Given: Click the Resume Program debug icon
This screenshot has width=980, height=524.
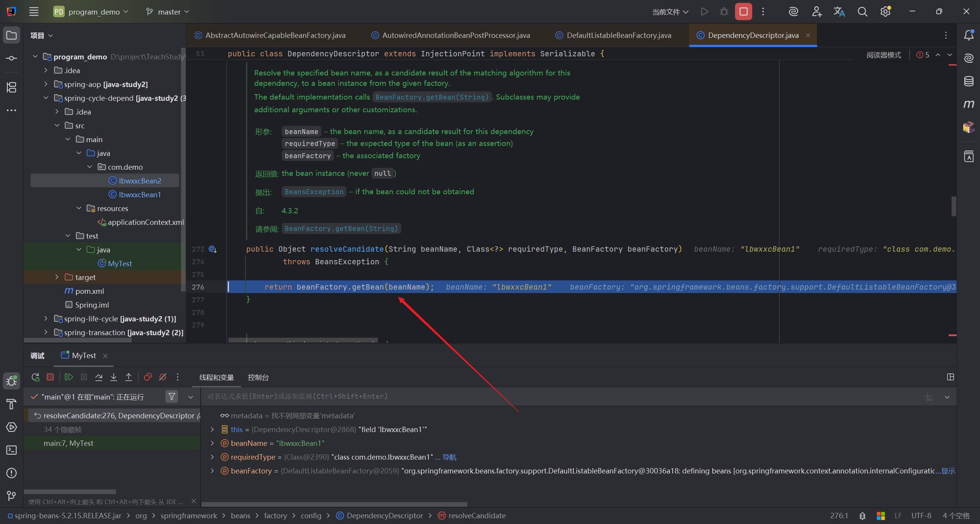Looking at the screenshot, I should point(69,377).
